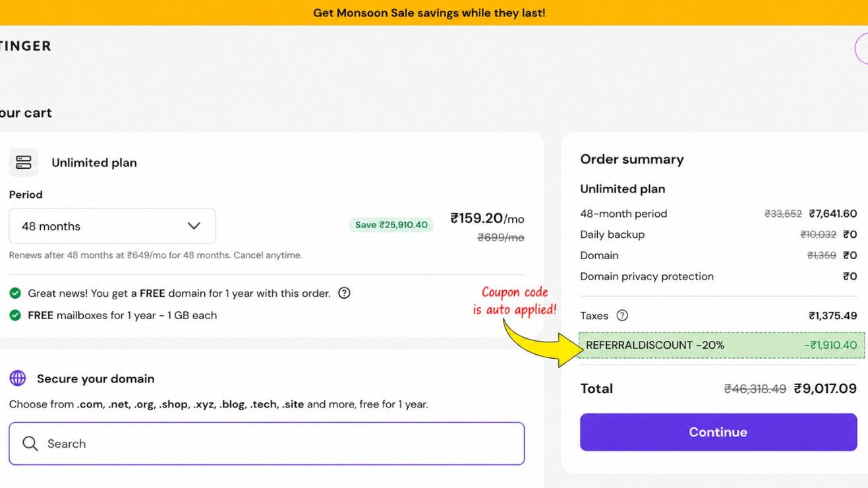Click the Continue button
This screenshot has width=868, height=488.
[x=718, y=432]
